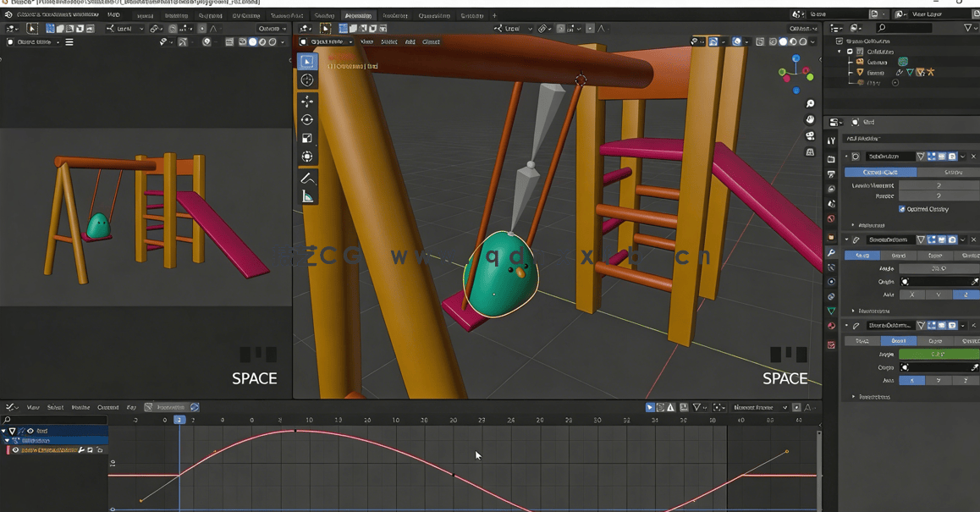Select the Scale tool
Image resolution: width=980 pixels, height=512 pixels.
point(307,139)
